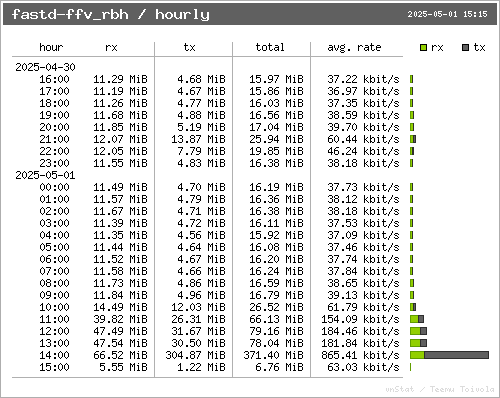Click the rx column header
Image resolution: width=500 pixels, height=398 pixels.
[111, 48]
